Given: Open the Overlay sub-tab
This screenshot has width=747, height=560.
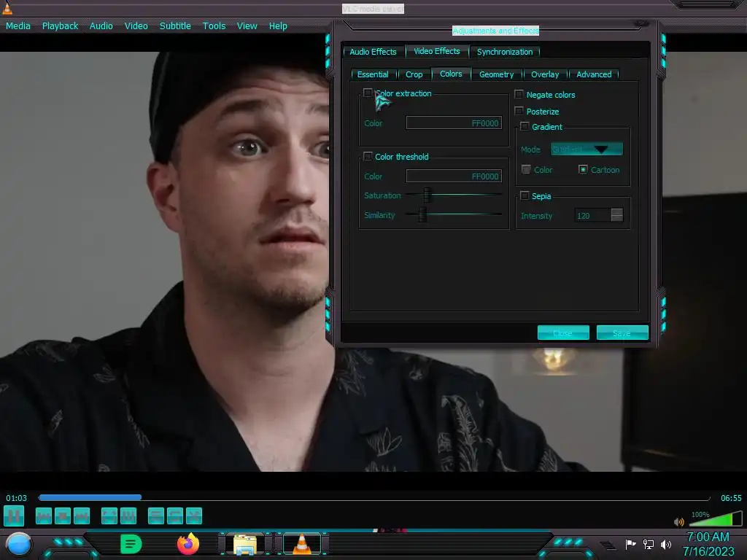Looking at the screenshot, I should tap(545, 74).
